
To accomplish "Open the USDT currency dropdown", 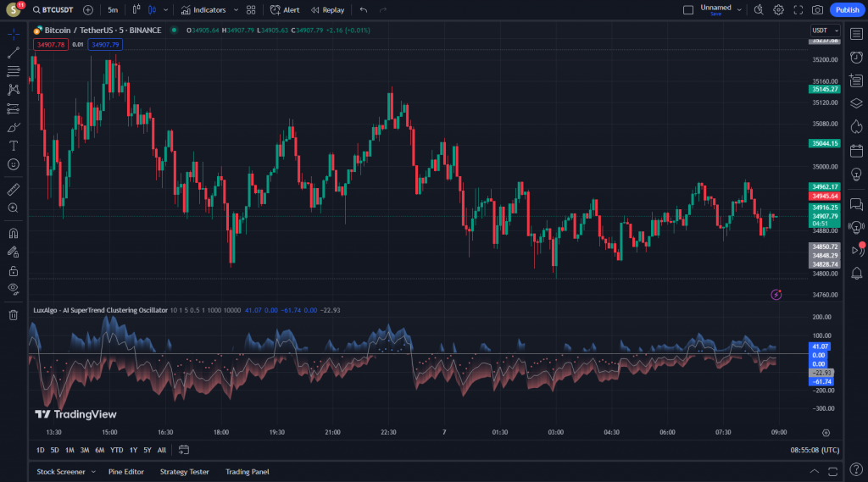I will (x=825, y=30).
